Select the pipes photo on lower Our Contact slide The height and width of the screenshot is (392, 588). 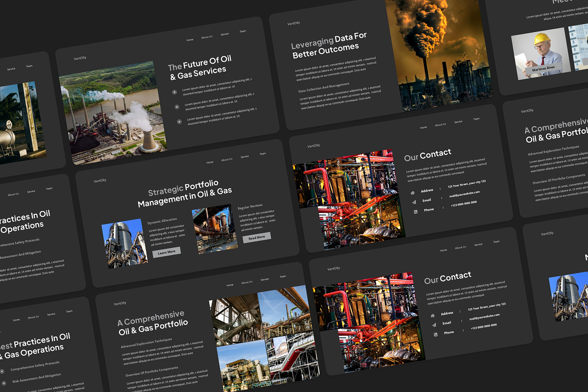[369, 322]
